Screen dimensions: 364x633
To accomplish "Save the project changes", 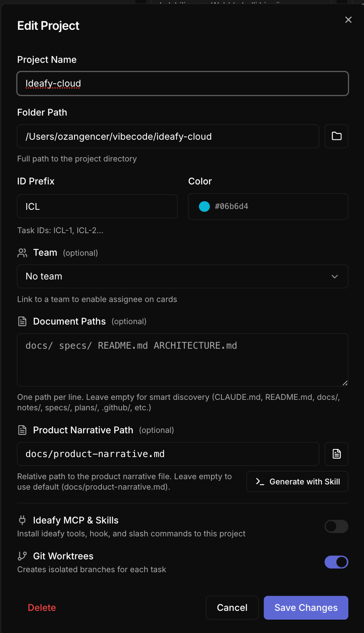I will point(306,608).
